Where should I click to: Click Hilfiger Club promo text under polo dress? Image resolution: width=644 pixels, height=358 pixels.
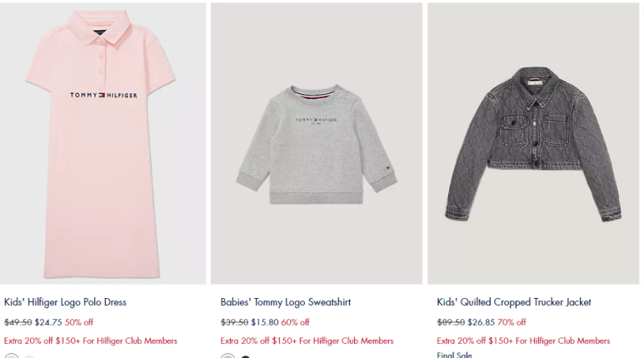coord(91,341)
